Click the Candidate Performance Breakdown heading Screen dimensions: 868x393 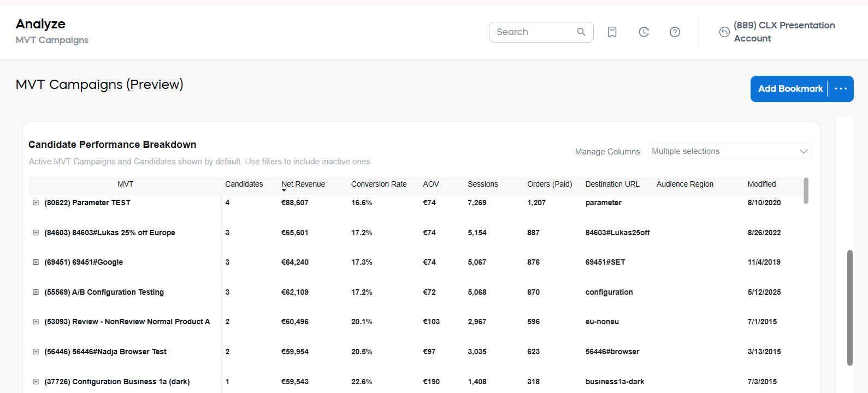[112, 145]
